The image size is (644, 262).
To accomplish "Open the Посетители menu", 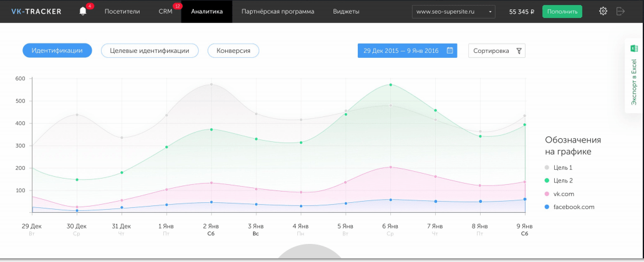I will click(x=122, y=11).
